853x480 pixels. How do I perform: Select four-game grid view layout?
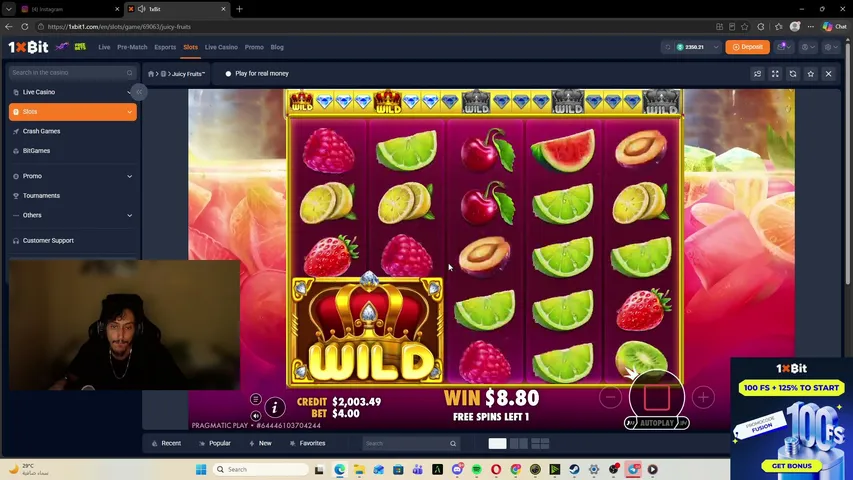[x=540, y=444]
